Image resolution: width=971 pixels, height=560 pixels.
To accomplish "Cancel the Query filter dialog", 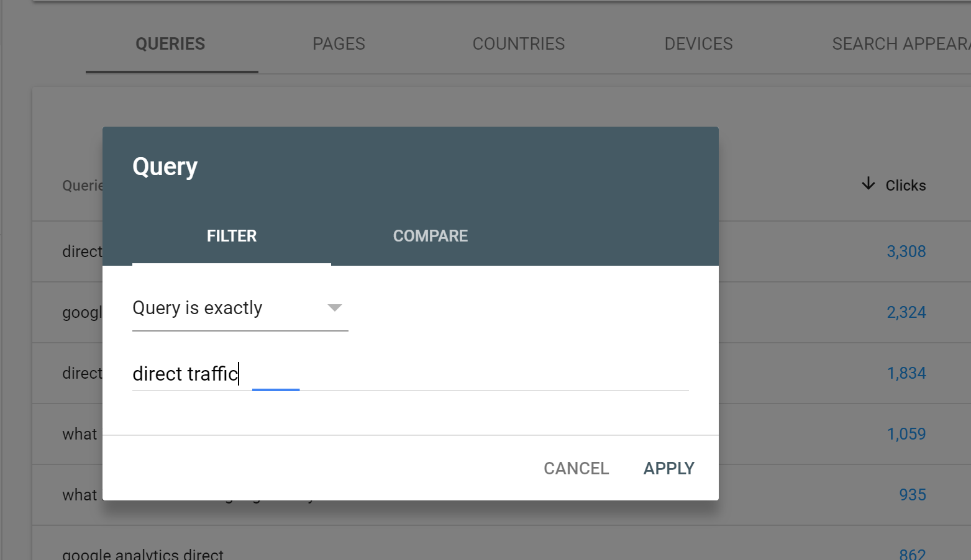I will point(576,468).
